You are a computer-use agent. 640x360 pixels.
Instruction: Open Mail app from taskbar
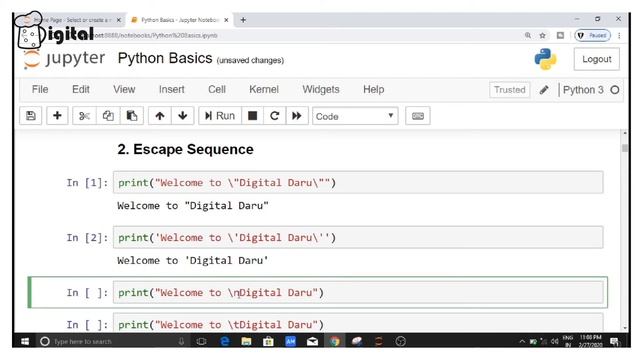312,341
